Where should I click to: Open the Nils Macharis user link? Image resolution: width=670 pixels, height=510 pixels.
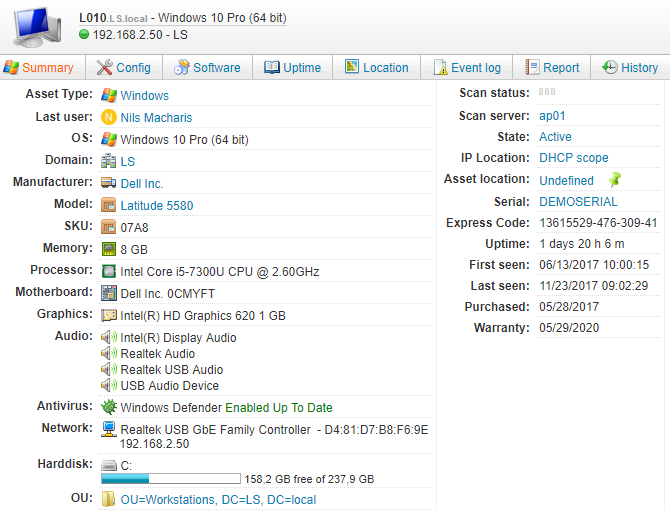(156, 117)
